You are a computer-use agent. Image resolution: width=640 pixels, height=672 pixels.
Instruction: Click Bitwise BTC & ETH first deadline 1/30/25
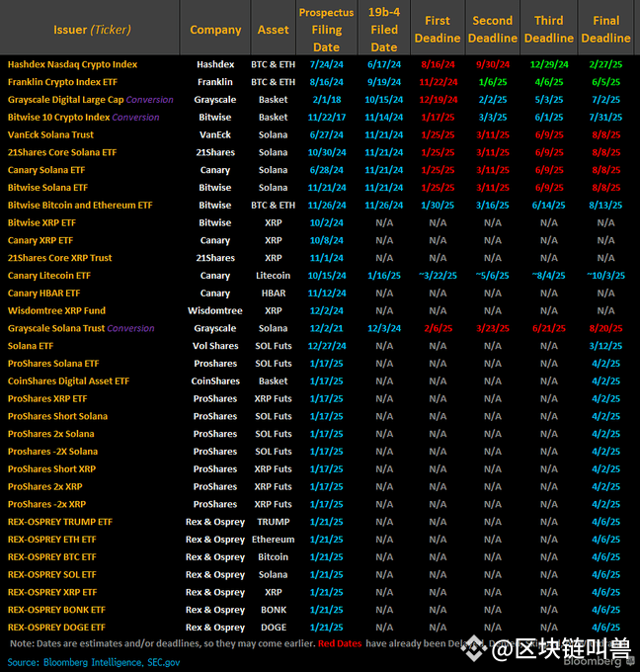(438, 206)
